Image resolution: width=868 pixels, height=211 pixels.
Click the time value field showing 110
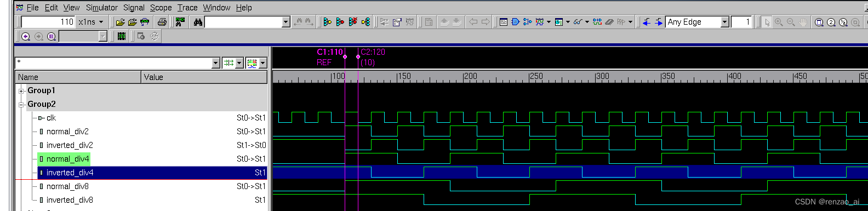pos(48,22)
